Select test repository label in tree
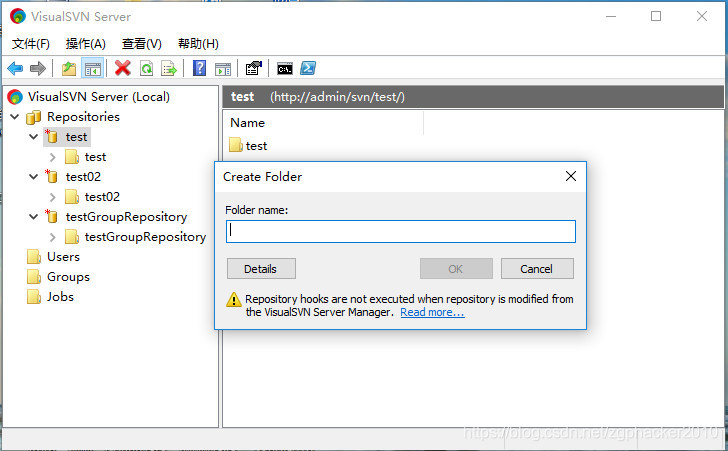Screen dimensions: 728x451 [x=77, y=137]
